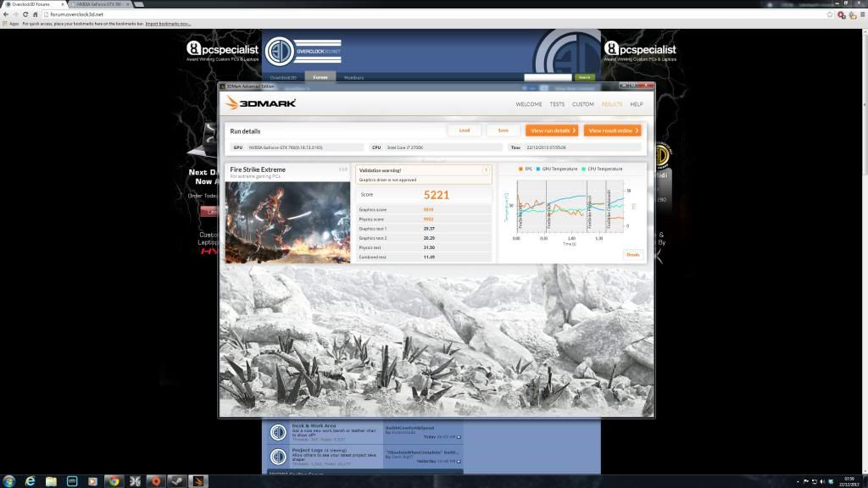Click View run details button
Screen dimensions: 868x488
552,130
